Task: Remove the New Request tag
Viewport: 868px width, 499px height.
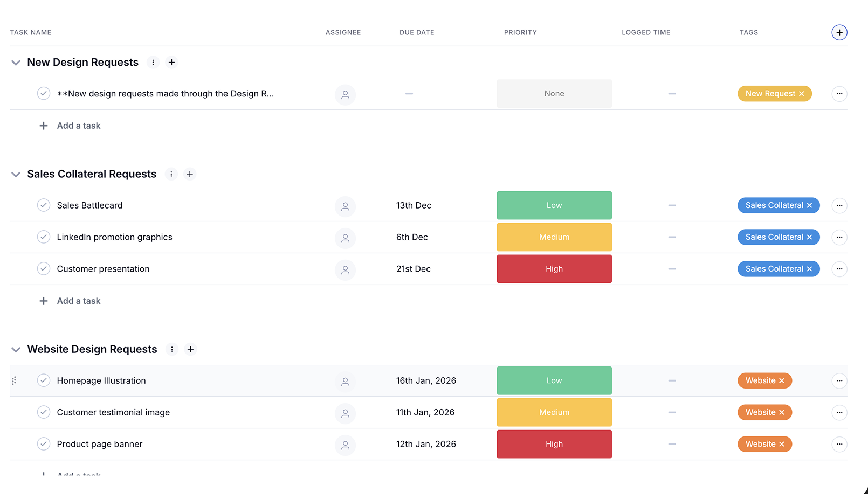Action: pyautogui.click(x=802, y=94)
